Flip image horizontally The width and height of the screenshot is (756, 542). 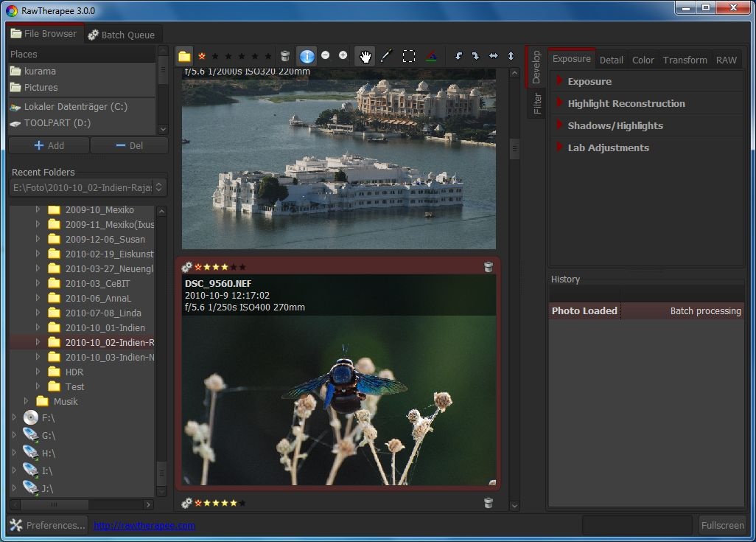493,56
